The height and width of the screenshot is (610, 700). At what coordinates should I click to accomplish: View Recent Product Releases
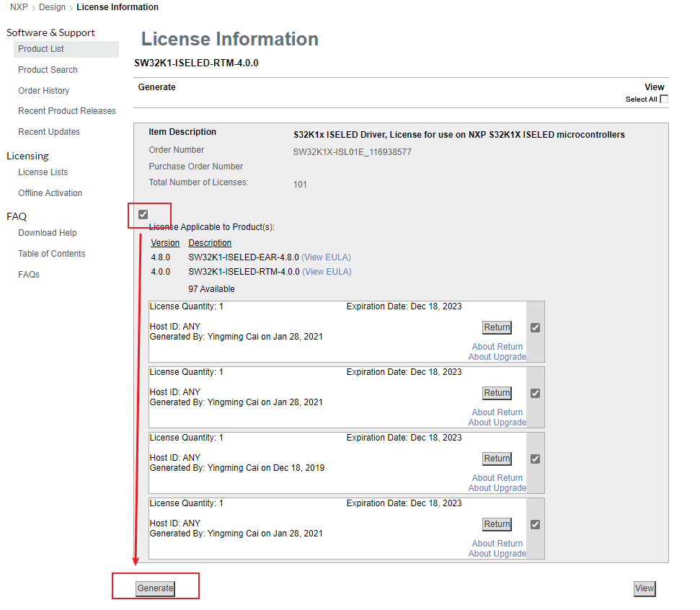tap(67, 111)
